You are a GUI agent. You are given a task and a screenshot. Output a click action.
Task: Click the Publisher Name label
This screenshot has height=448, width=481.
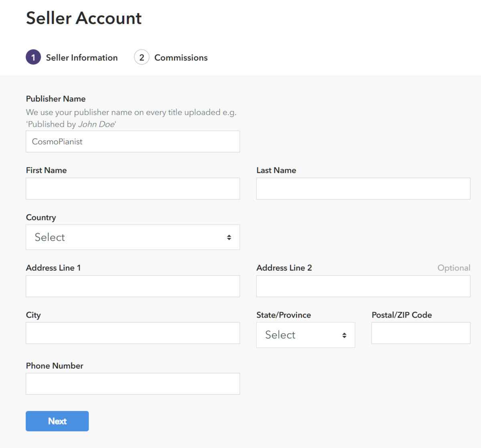tap(56, 99)
